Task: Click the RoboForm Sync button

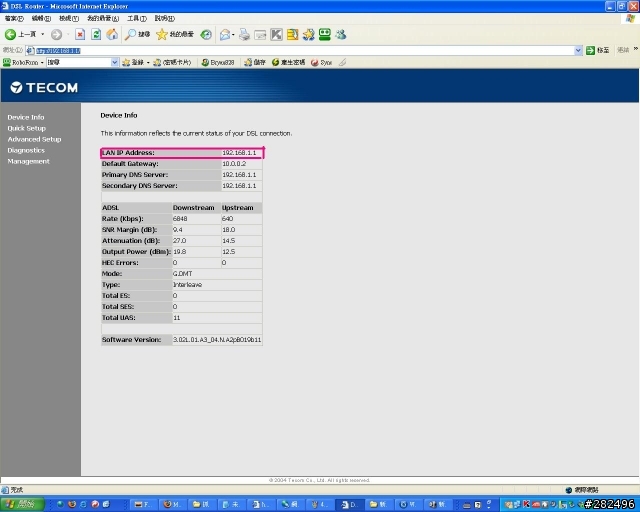Action: pyautogui.click(x=321, y=62)
